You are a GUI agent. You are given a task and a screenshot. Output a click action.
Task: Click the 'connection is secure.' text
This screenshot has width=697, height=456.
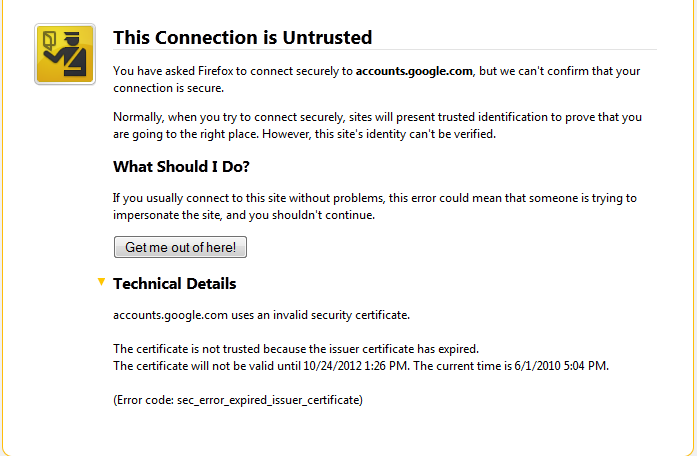coord(168,88)
